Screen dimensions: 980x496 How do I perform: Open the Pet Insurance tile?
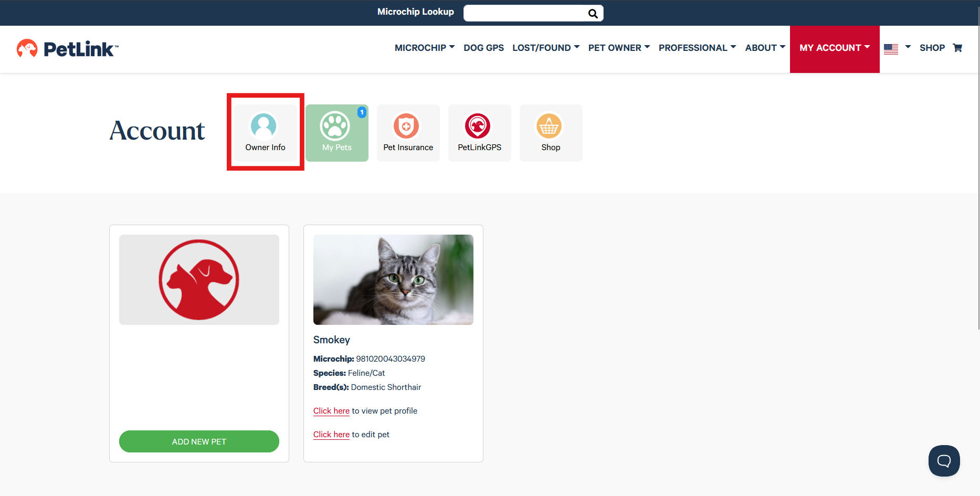coord(408,133)
